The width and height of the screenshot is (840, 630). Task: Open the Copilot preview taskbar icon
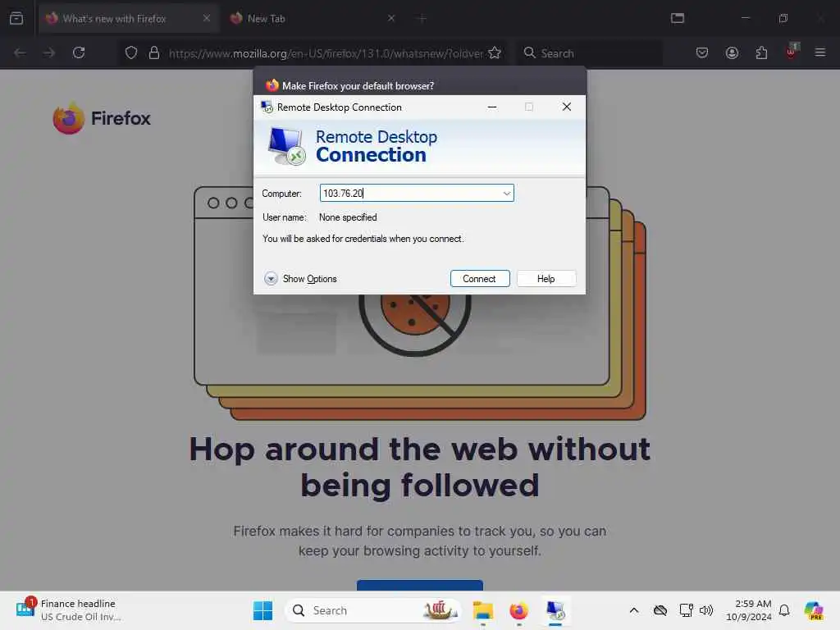pyautogui.click(x=814, y=610)
